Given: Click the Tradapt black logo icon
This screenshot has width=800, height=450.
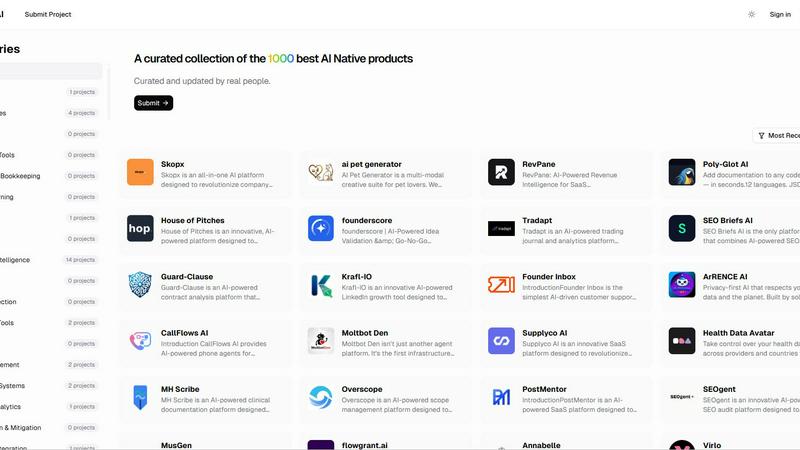Looking at the screenshot, I should [x=502, y=228].
